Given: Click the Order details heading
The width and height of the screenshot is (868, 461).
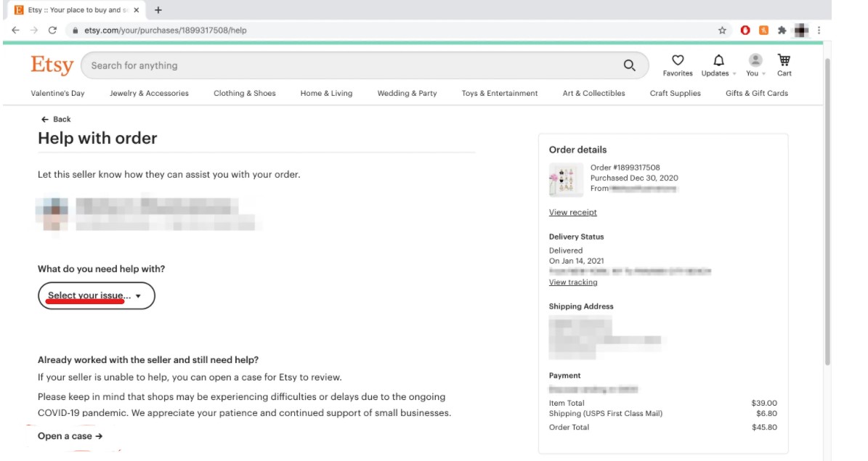Looking at the screenshot, I should point(578,150).
